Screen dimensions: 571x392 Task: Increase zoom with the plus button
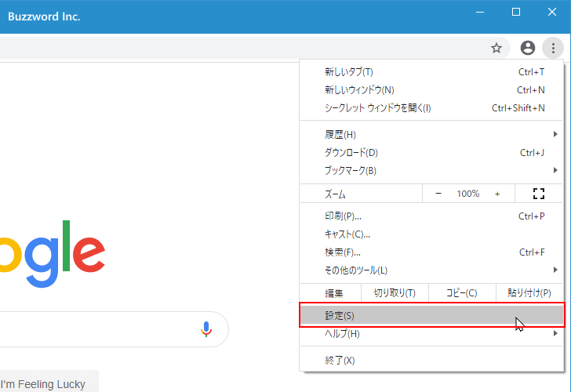497,194
